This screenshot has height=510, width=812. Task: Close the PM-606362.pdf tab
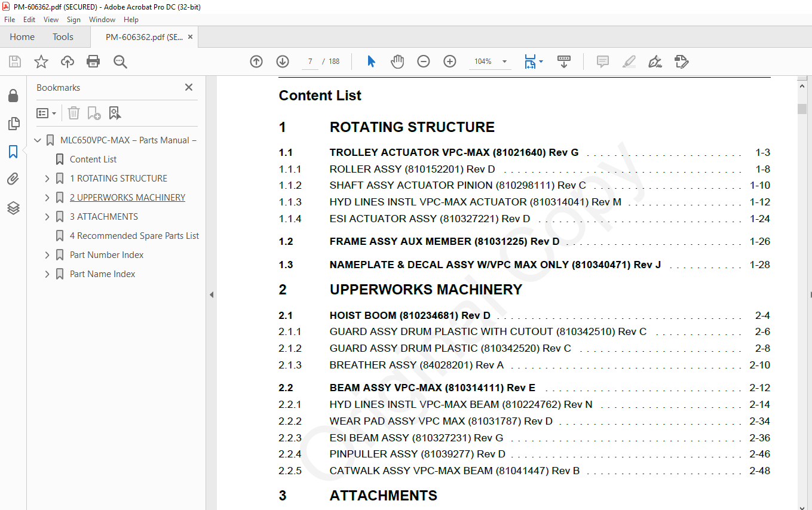click(x=191, y=37)
